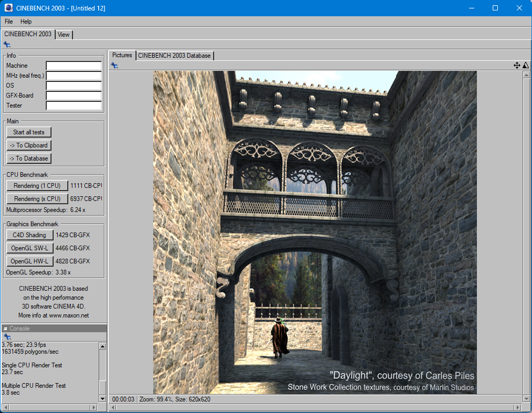Viewport: 532px width, 413px height.
Task: Run the C4D Shading test
Action: click(29, 235)
